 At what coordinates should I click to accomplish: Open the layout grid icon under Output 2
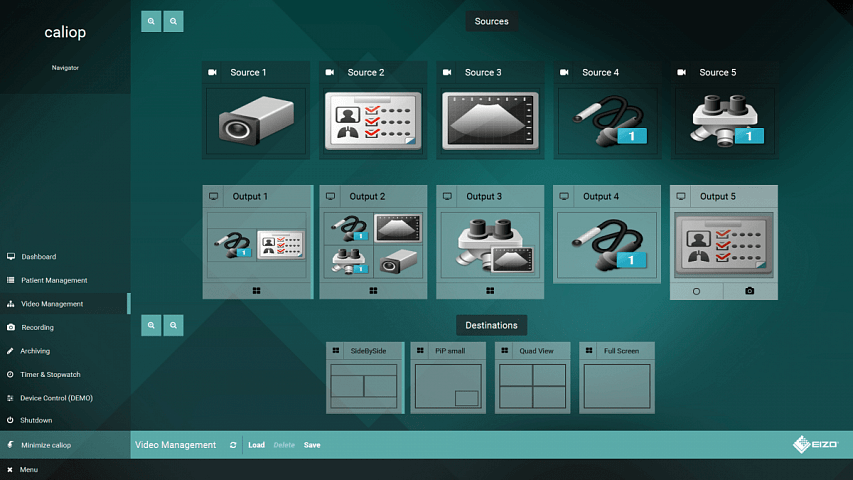coord(373,291)
